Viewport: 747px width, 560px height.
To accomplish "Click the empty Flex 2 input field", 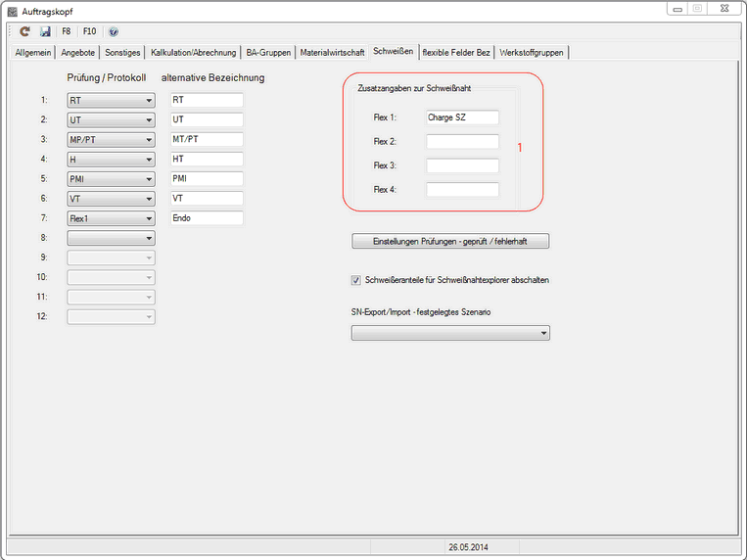I will pos(462,142).
